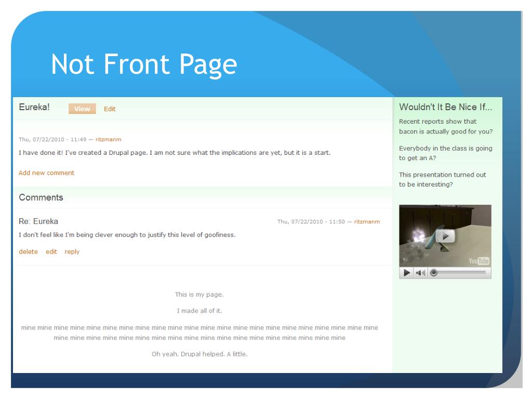Delete the Re: Eureka comment
This screenshot has width=532, height=399.
coord(28,252)
